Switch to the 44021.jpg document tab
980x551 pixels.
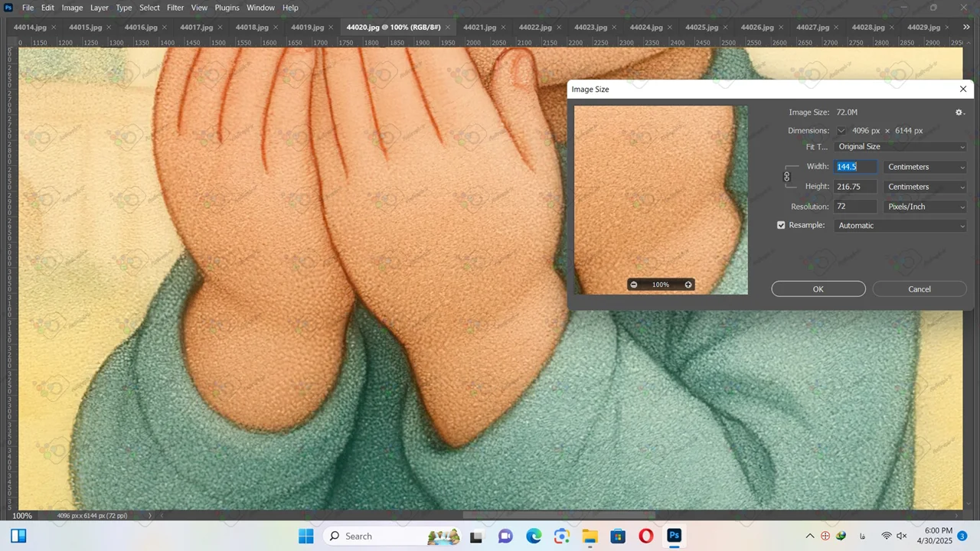479,28
